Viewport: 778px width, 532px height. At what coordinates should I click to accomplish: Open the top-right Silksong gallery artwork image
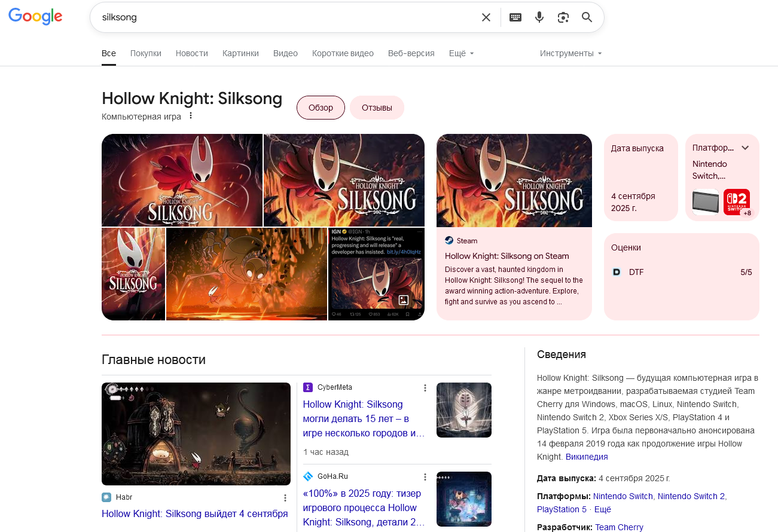pos(344,180)
